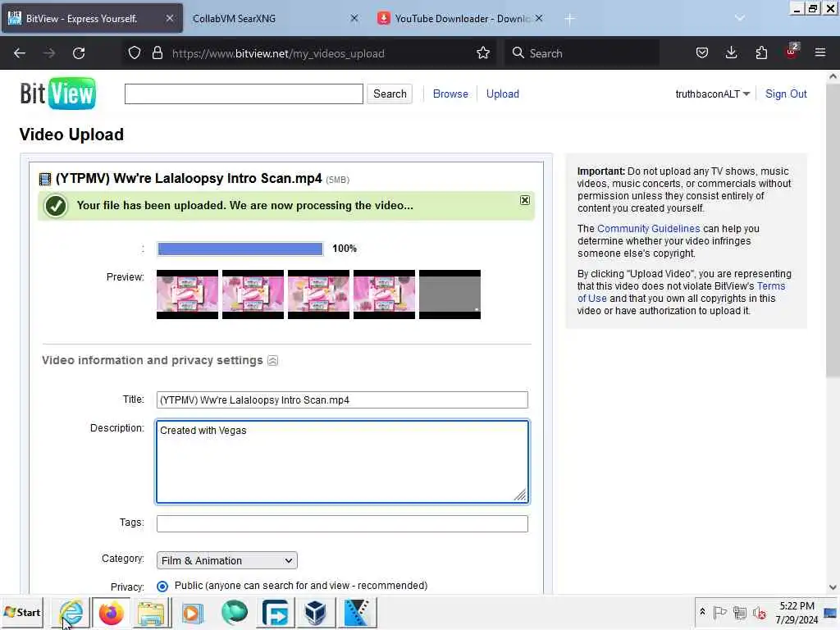Open Pocket save icon in toolbar
The image size is (840, 630).
(x=702, y=53)
